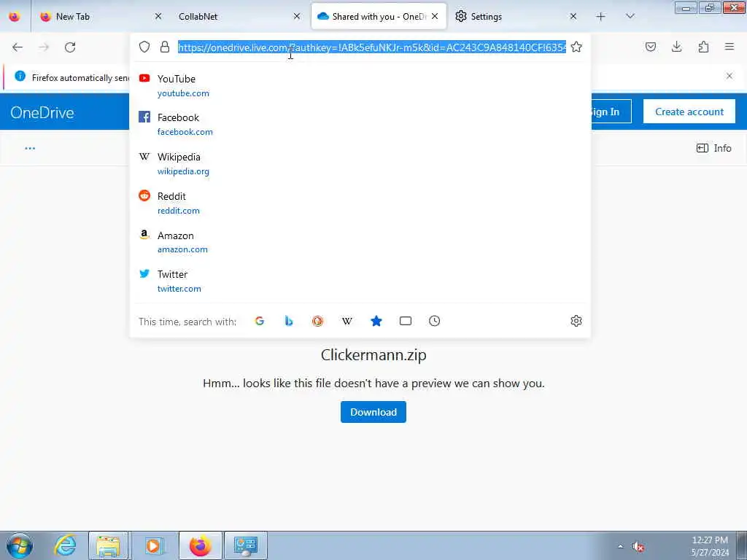Open Firefox View pinned icon
This screenshot has width=747, height=560.
coord(15,17)
